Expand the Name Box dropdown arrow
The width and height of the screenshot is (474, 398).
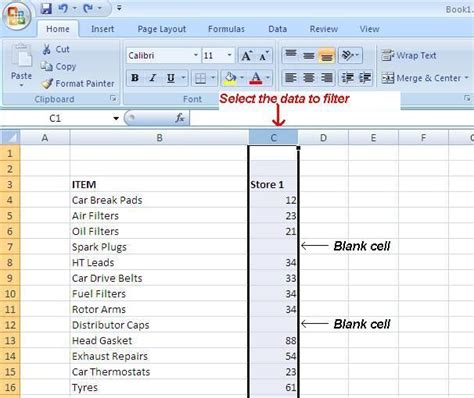tap(116, 118)
